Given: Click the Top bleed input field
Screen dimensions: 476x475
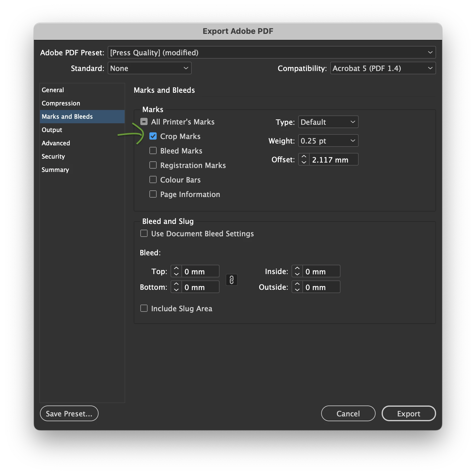Looking at the screenshot, I should (200, 271).
